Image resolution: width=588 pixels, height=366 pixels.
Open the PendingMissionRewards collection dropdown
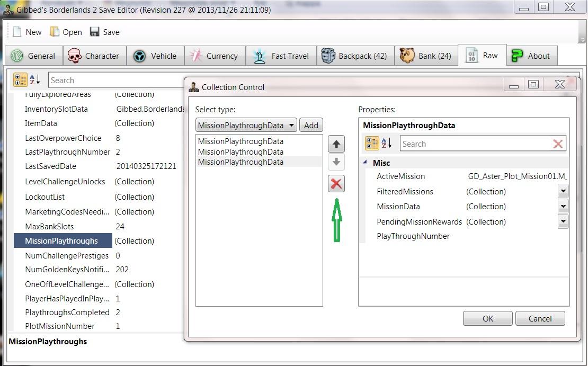click(x=563, y=221)
